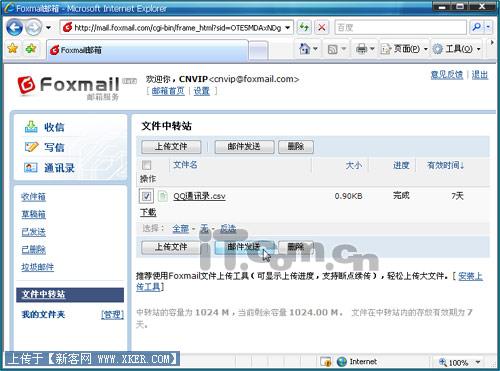Screen dimensions: 500x371
Task: Click the top 邮件发送 button
Action: [244, 147]
